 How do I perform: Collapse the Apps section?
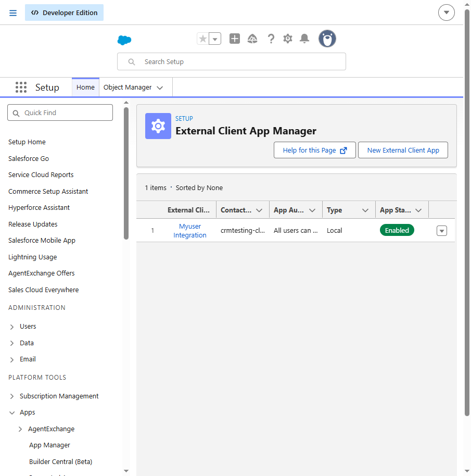pos(12,412)
